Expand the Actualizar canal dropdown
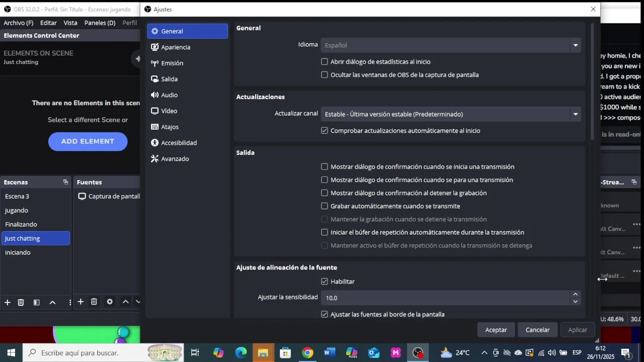This screenshot has width=644, height=362. pos(451,114)
